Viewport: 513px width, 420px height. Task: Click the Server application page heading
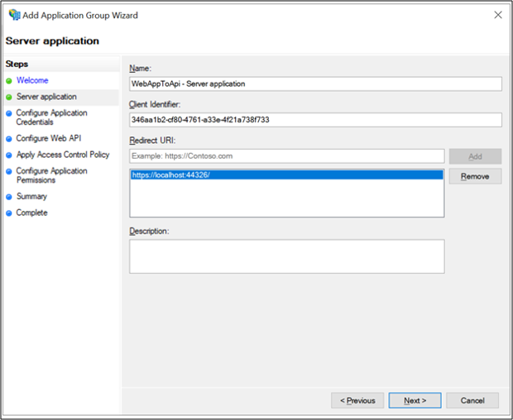[x=52, y=41]
